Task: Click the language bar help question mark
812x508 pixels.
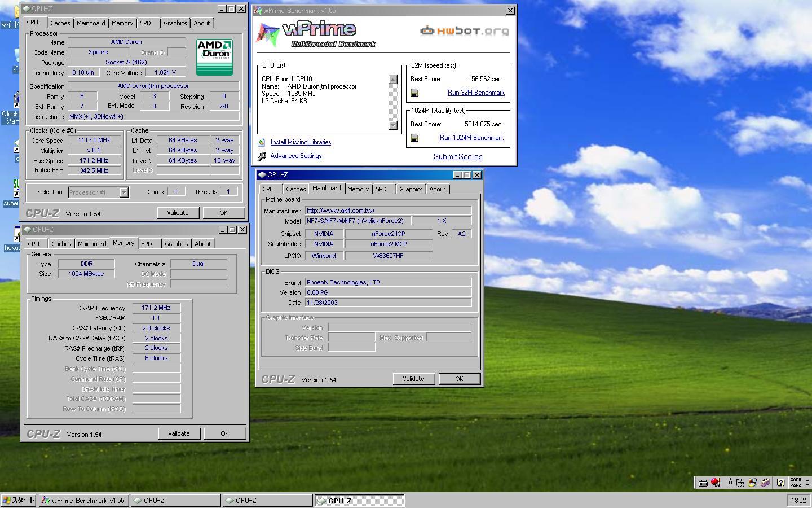Action: coord(780,483)
